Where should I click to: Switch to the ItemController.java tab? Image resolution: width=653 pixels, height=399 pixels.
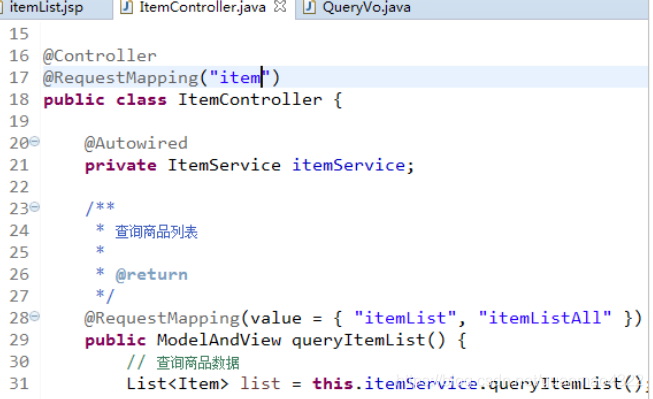[202, 7]
